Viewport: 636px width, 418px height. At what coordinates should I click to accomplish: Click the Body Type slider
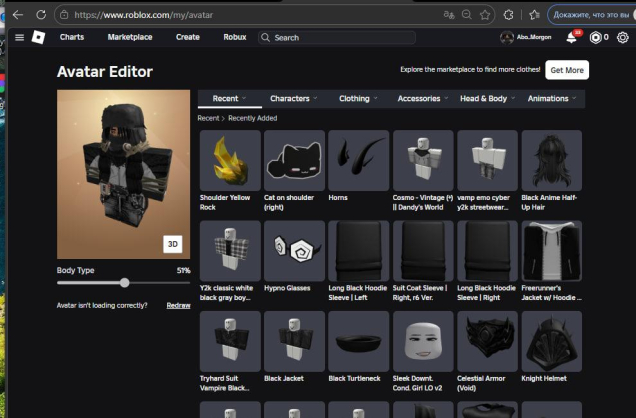click(124, 283)
